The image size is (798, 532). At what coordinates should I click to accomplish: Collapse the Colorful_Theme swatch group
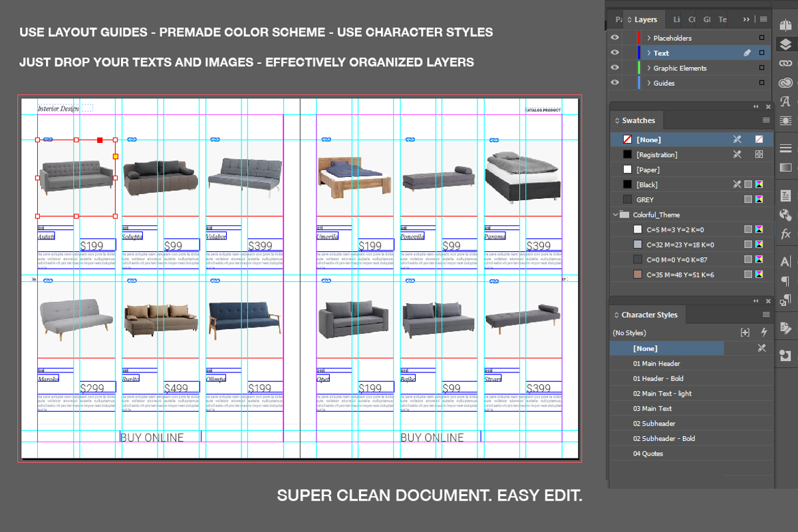615,214
